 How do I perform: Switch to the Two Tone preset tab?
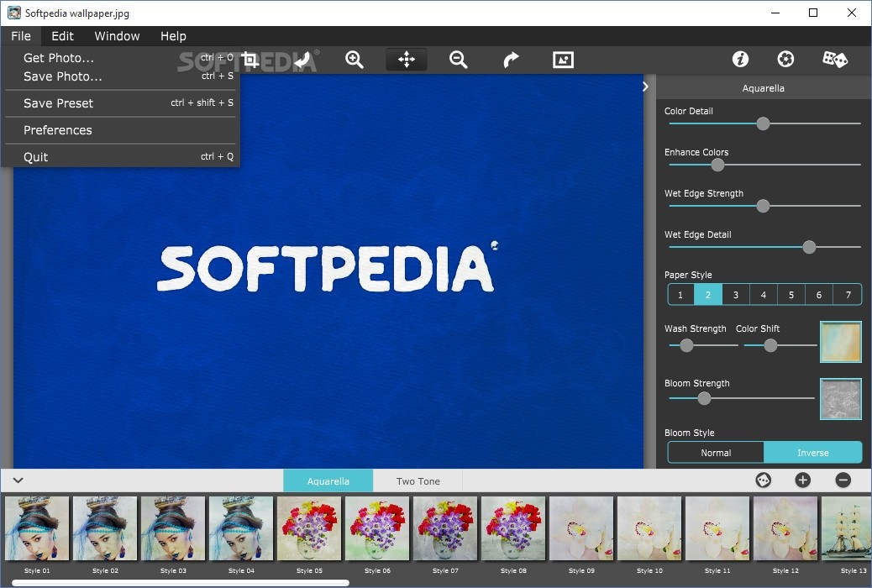click(x=418, y=481)
